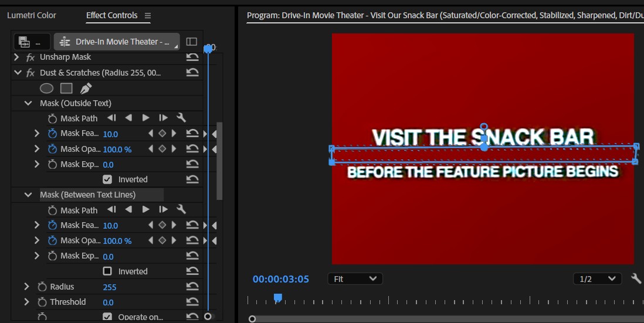This screenshot has width=644, height=323.
Task: Expand Outside Text Mask Feather property
Action: coord(36,134)
